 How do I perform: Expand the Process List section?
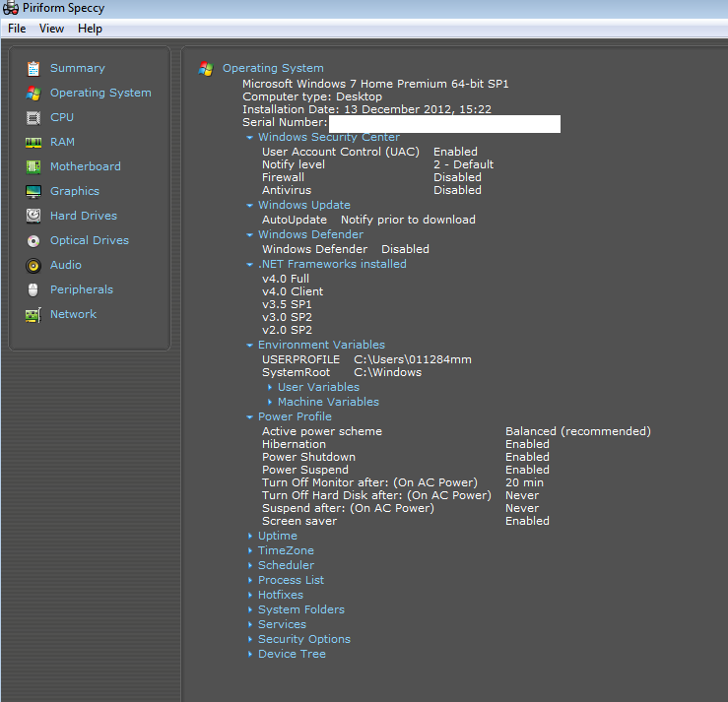point(250,580)
